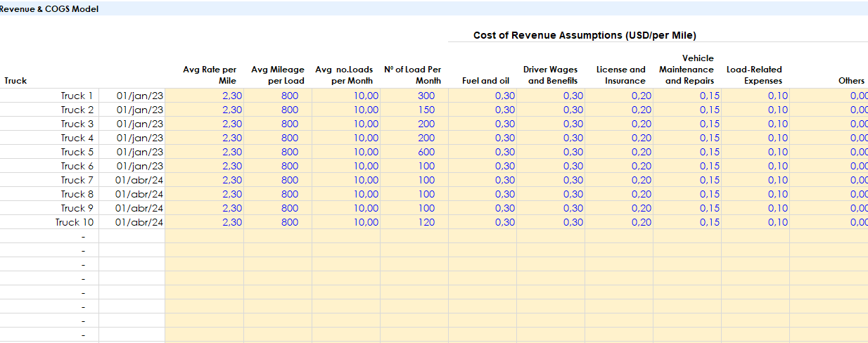Image resolution: width=868 pixels, height=343 pixels.
Task: Select Truck 6's Fuel and oil cost cell
Action: 504,166
